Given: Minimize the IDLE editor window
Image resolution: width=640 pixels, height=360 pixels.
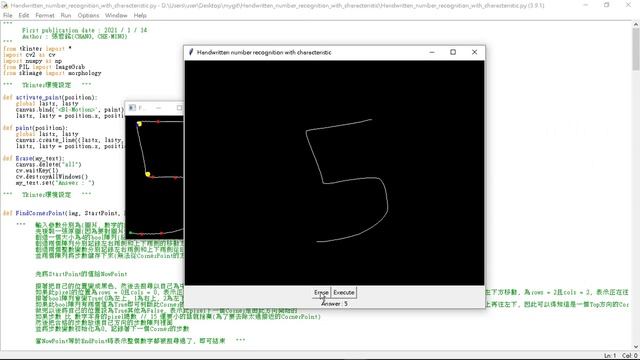Looking at the screenshot, I should click(586, 5).
